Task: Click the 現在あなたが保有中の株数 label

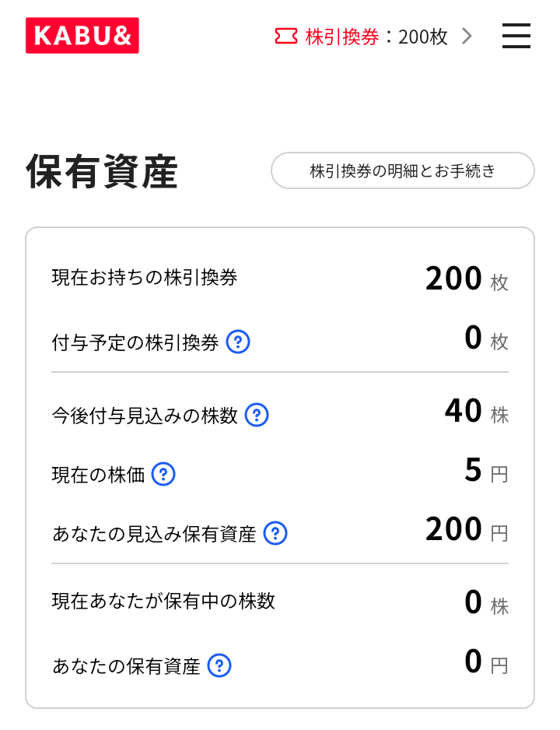Action: 163,601
